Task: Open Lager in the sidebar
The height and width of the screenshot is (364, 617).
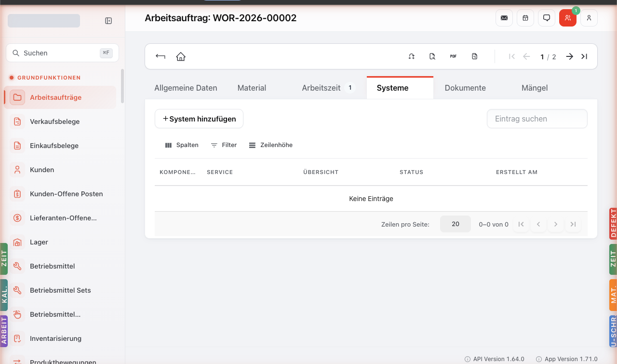Action: pos(60,242)
